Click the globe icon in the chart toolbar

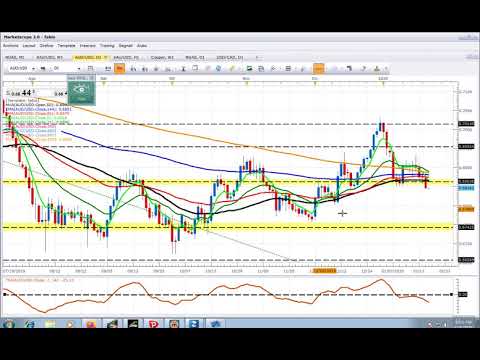tap(218, 68)
